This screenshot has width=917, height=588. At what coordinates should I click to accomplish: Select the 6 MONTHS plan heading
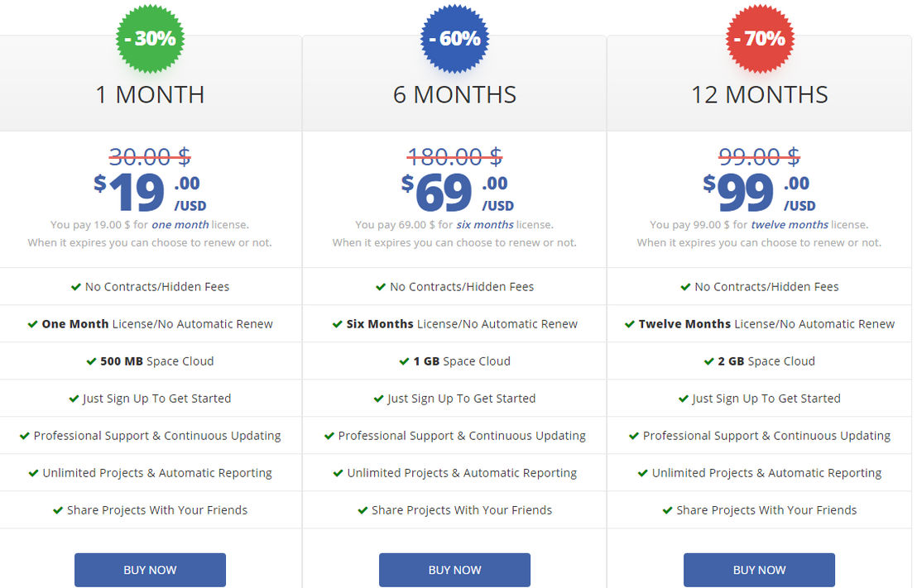click(x=454, y=94)
